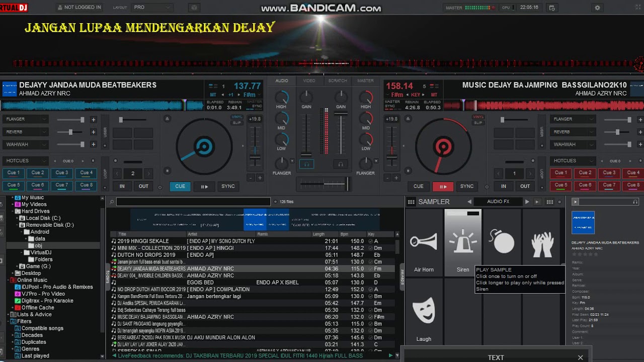This screenshot has width=644, height=362.
Task: Switch to SCRATCH mixer tab
Action: click(338, 80)
